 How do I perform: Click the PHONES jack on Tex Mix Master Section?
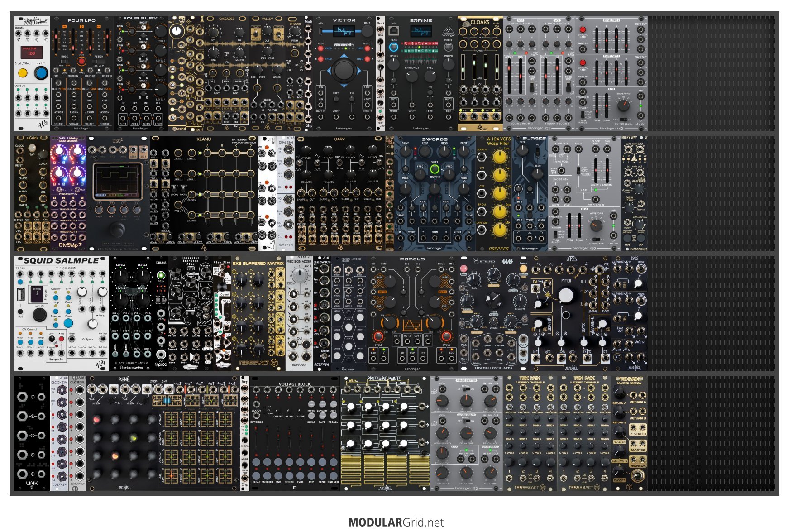click(x=638, y=475)
